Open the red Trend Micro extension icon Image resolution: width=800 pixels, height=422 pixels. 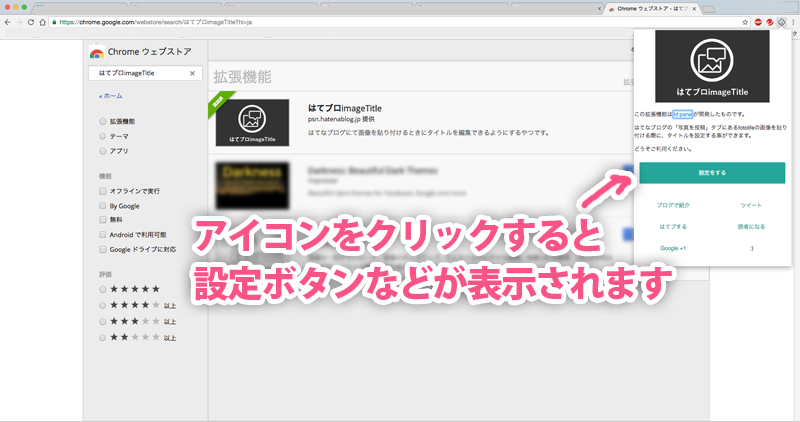[x=769, y=22]
